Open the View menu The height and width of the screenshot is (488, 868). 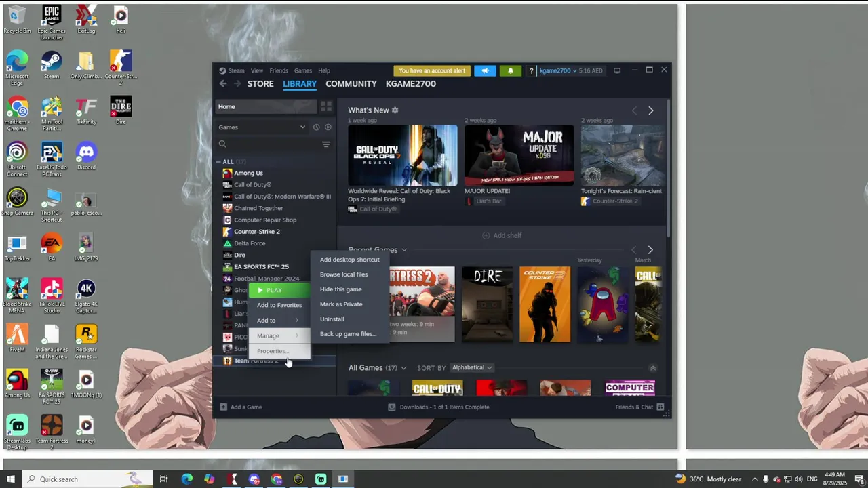pos(257,70)
